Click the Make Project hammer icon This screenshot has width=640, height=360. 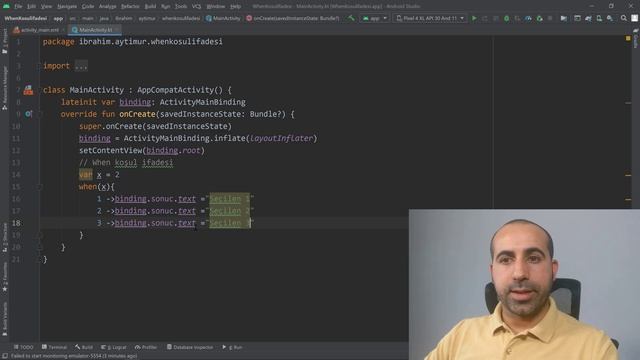351,18
